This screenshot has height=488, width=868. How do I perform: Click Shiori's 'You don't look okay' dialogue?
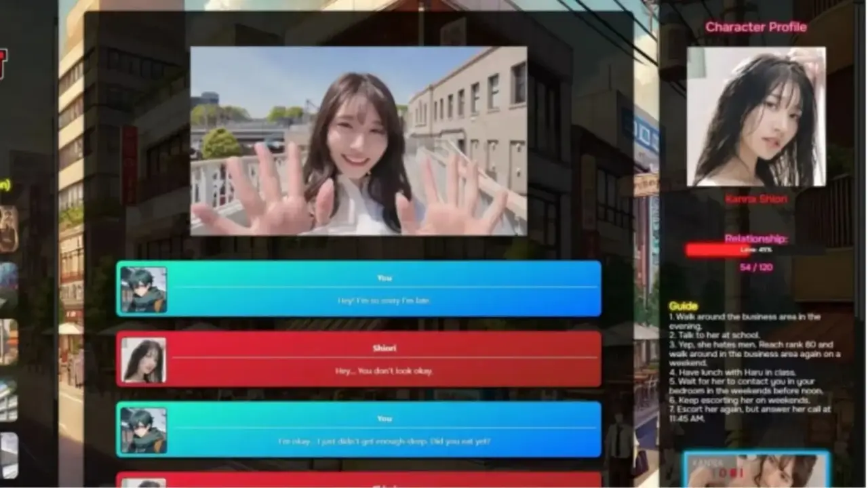(x=384, y=371)
